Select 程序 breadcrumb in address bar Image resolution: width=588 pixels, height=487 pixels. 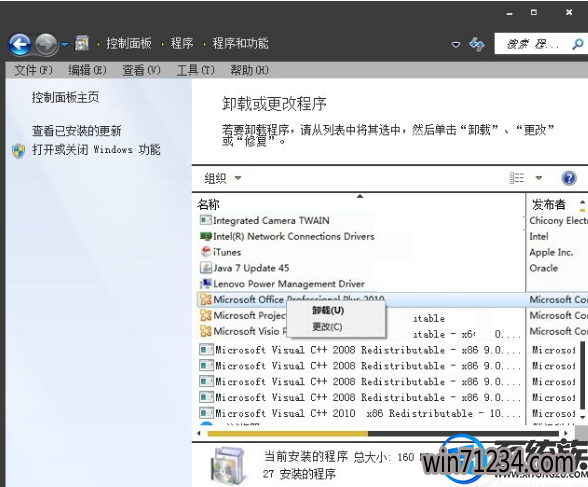click(182, 43)
